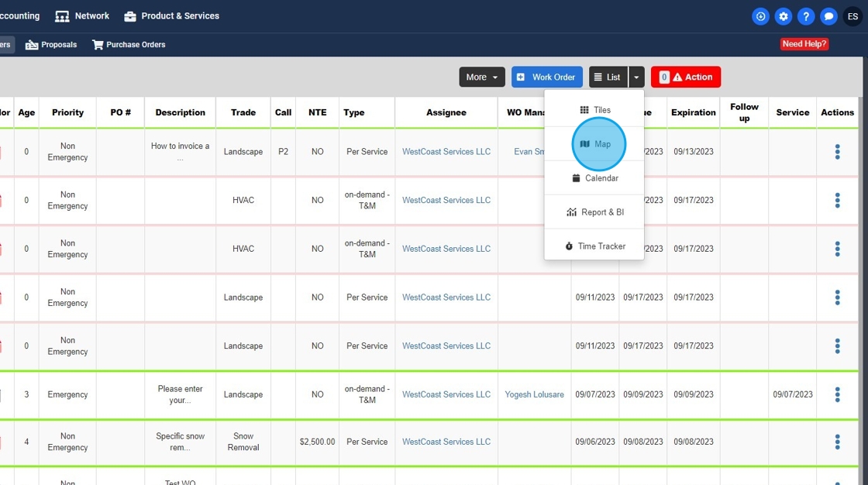Screen dimensions: 868x485
Task: Click the help question mark icon
Action: pos(806,16)
